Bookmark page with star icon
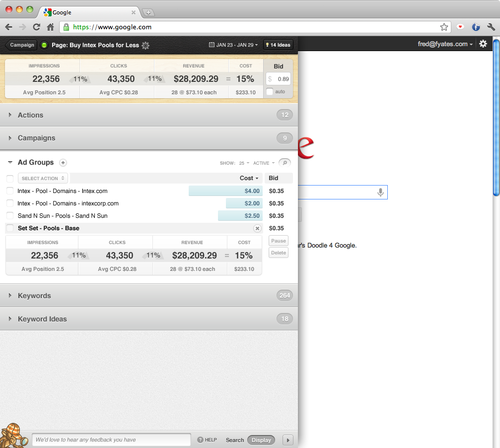The image size is (500, 448). pos(444,27)
